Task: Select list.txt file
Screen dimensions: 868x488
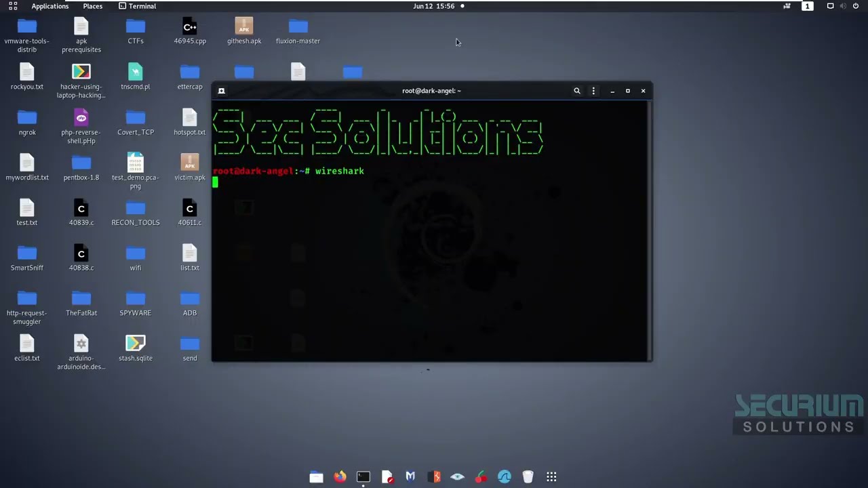Action: pos(190,258)
